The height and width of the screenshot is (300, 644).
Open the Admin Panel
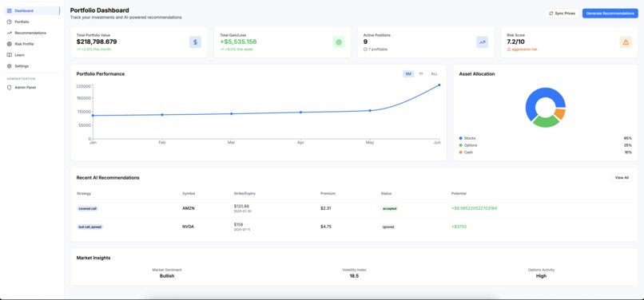tap(32, 88)
